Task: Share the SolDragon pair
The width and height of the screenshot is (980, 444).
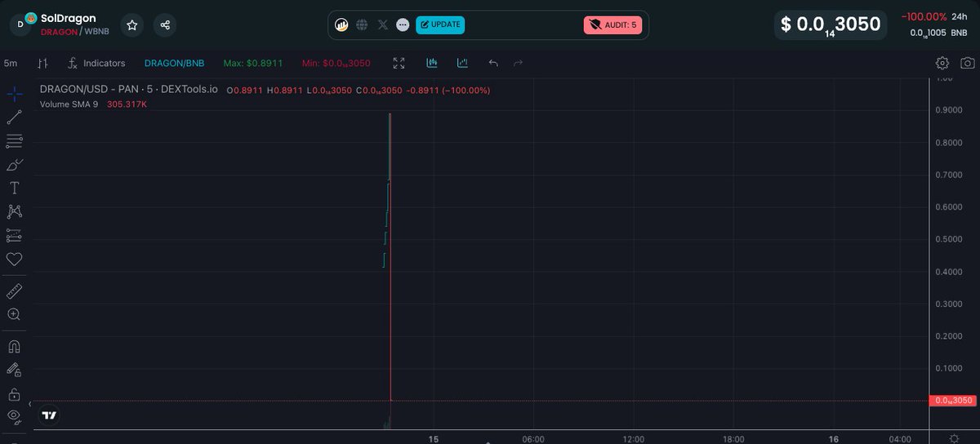Action: [x=165, y=24]
